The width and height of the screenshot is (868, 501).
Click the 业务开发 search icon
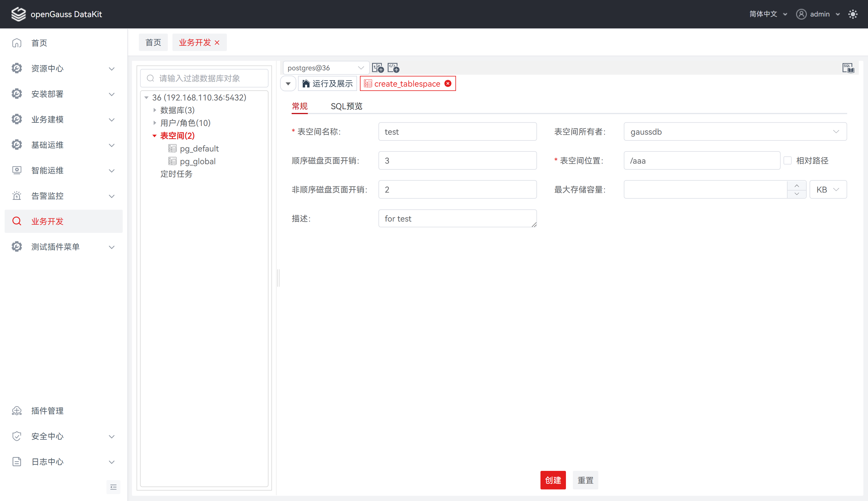coord(17,221)
